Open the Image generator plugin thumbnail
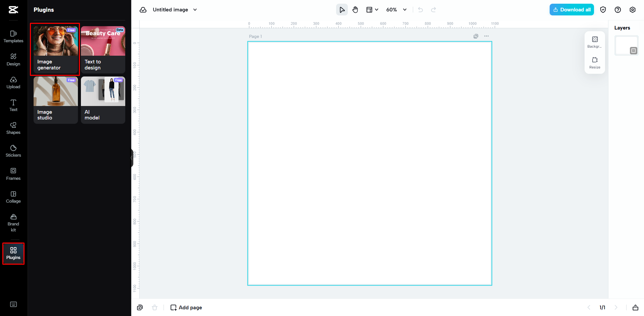The width and height of the screenshot is (644, 316). pyautogui.click(x=55, y=49)
